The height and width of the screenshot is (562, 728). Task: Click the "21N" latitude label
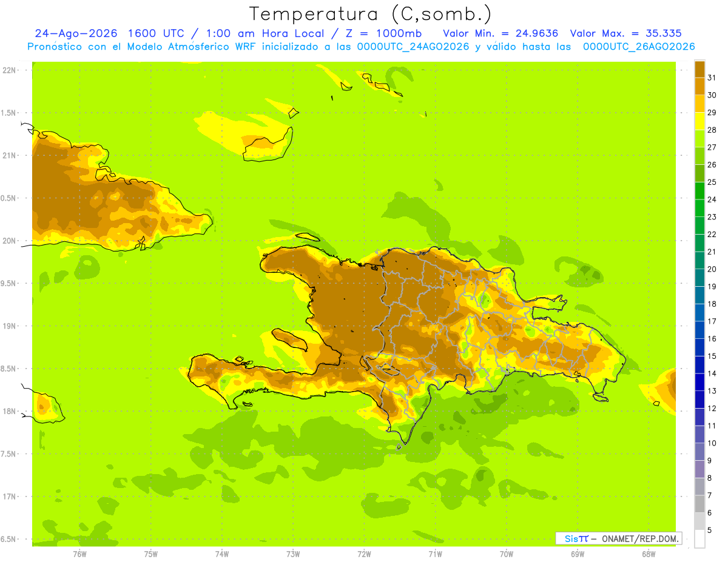[x=10, y=155]
